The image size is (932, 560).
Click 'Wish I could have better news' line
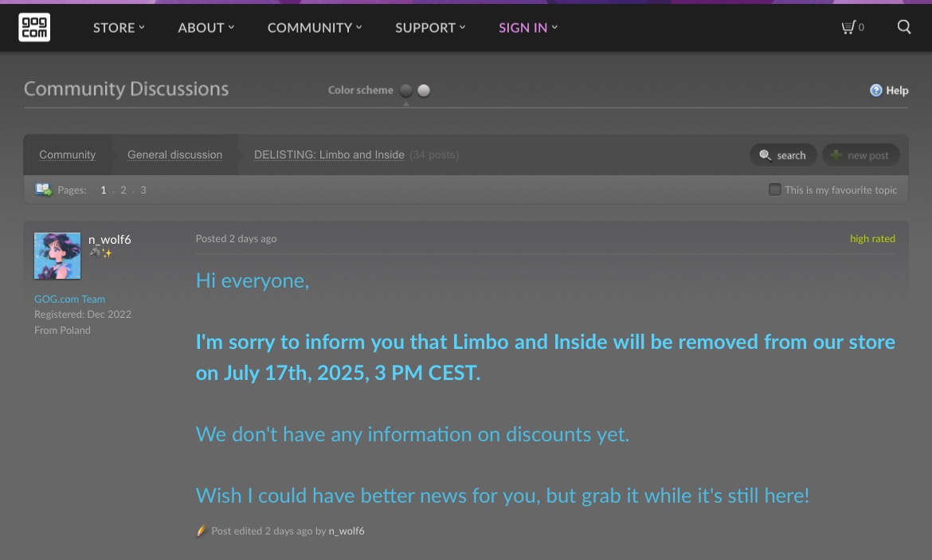point(503,495)
